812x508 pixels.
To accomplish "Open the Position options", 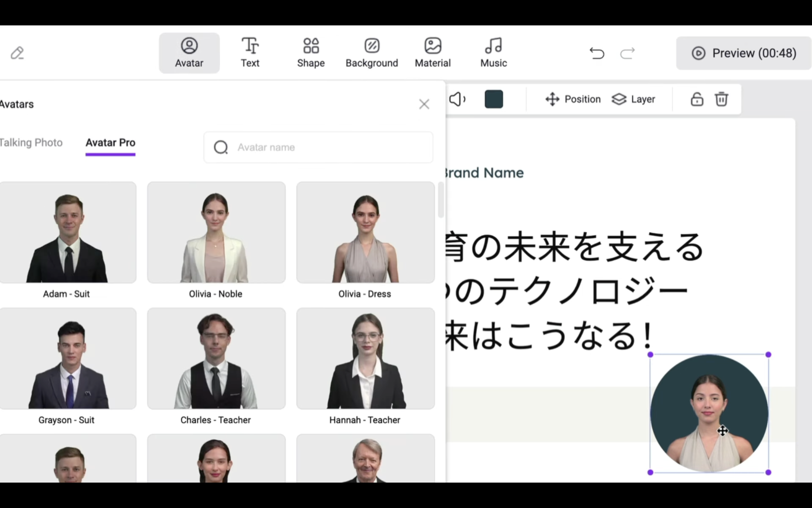I will (x=573, y=99).
